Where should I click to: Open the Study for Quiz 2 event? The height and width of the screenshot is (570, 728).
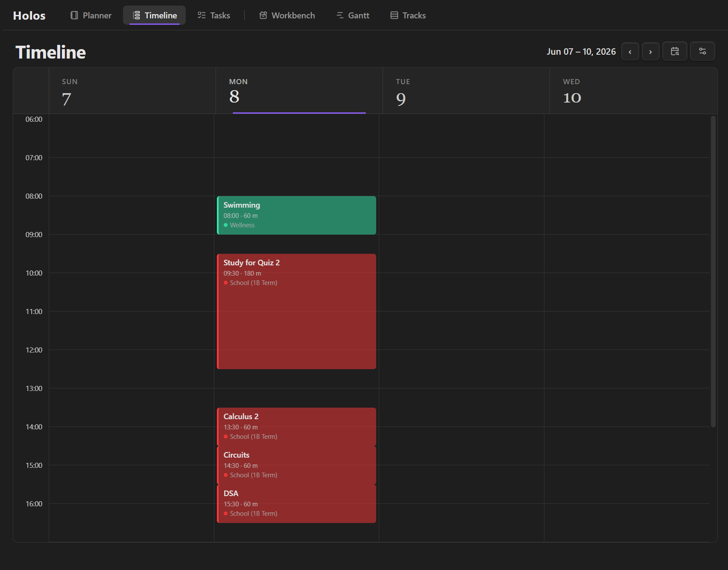tap(296, 311)
